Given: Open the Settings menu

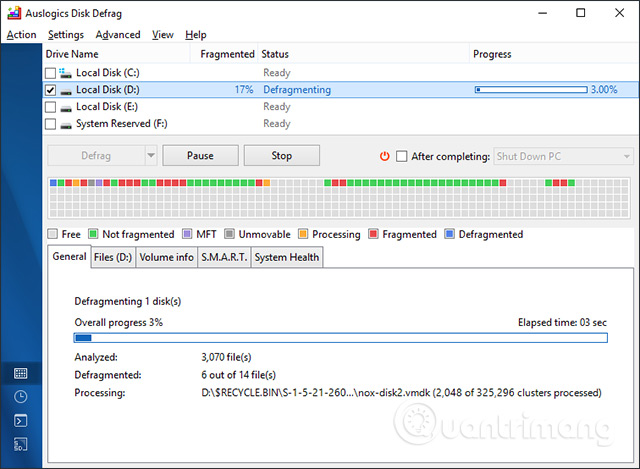Looking at the screenshot, I should (66, 35).
